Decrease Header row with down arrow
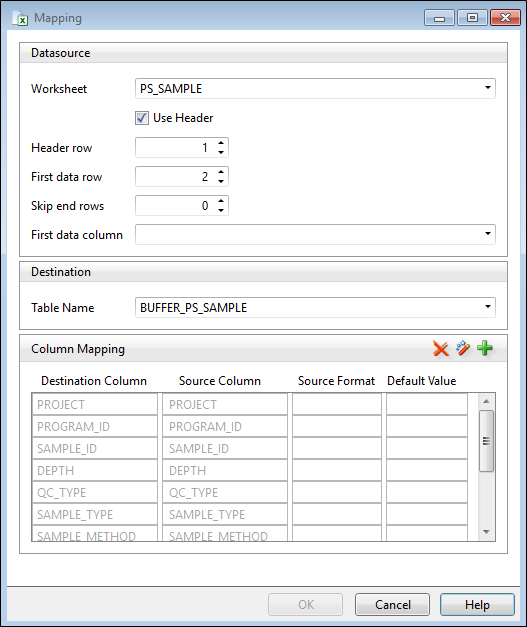The width and height of the screenshot is (527, 627). click(221, 153)
